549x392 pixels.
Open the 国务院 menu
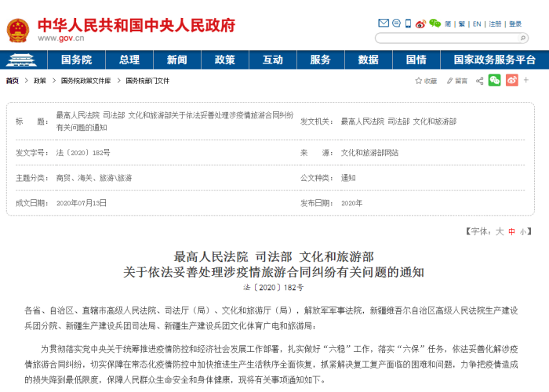point(76,60)
